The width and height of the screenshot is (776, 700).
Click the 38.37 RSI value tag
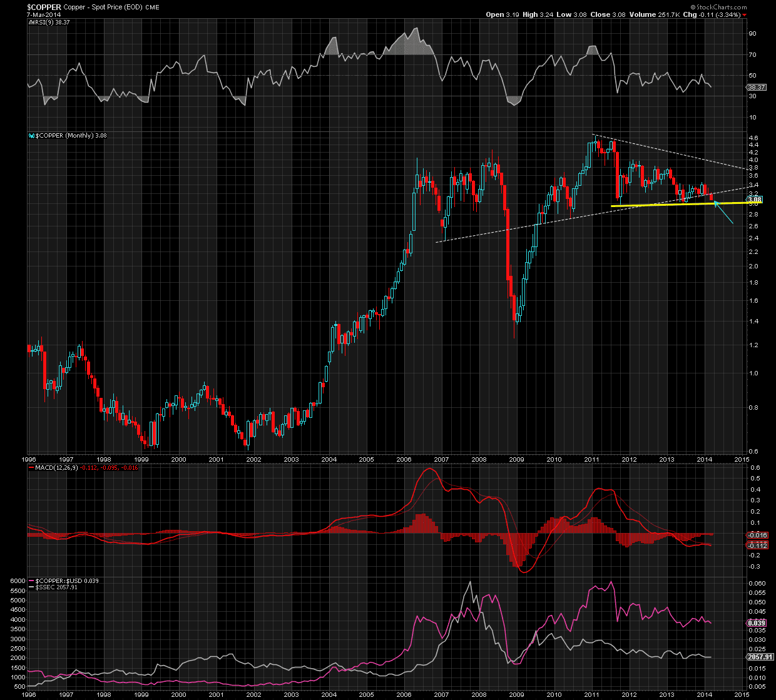(x=757, y=88)
